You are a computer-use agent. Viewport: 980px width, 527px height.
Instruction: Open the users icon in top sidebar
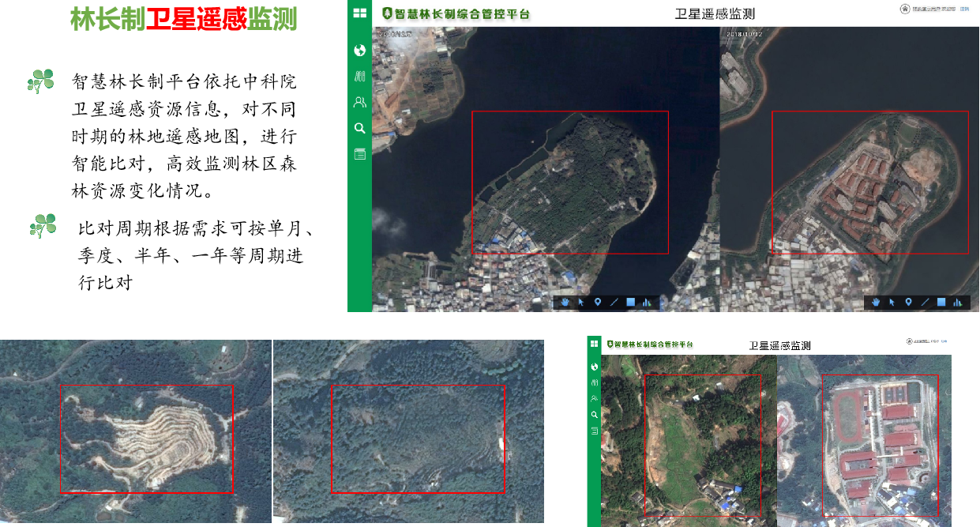[360, 102]
